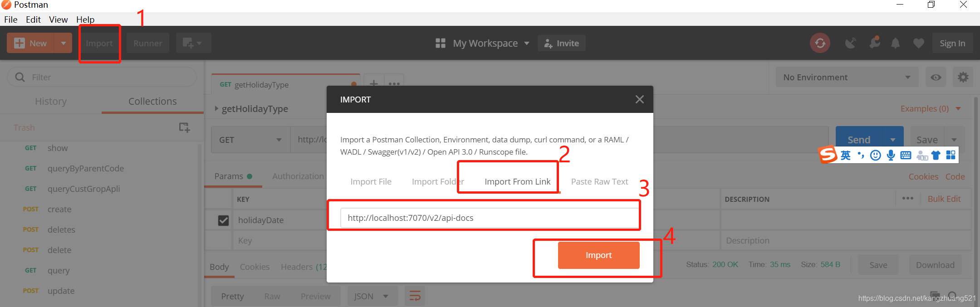
Task: Click the Filter search field
Action: [102, 77]
